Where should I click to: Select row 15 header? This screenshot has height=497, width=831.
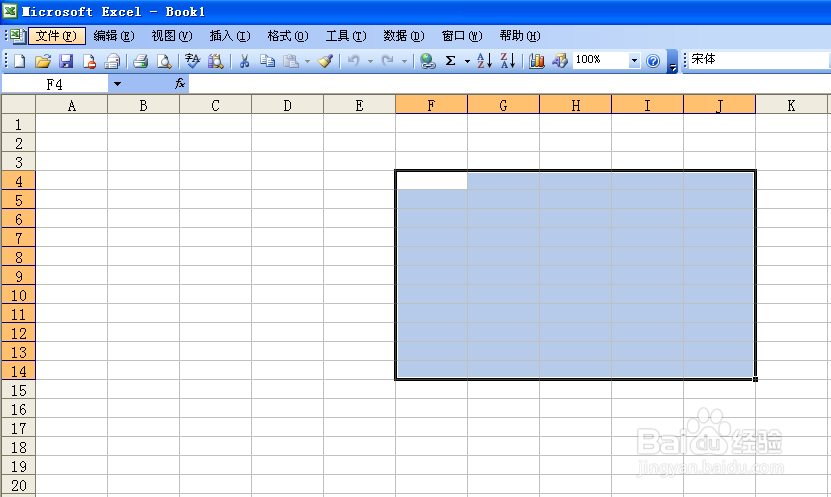(x=19, y=390)
